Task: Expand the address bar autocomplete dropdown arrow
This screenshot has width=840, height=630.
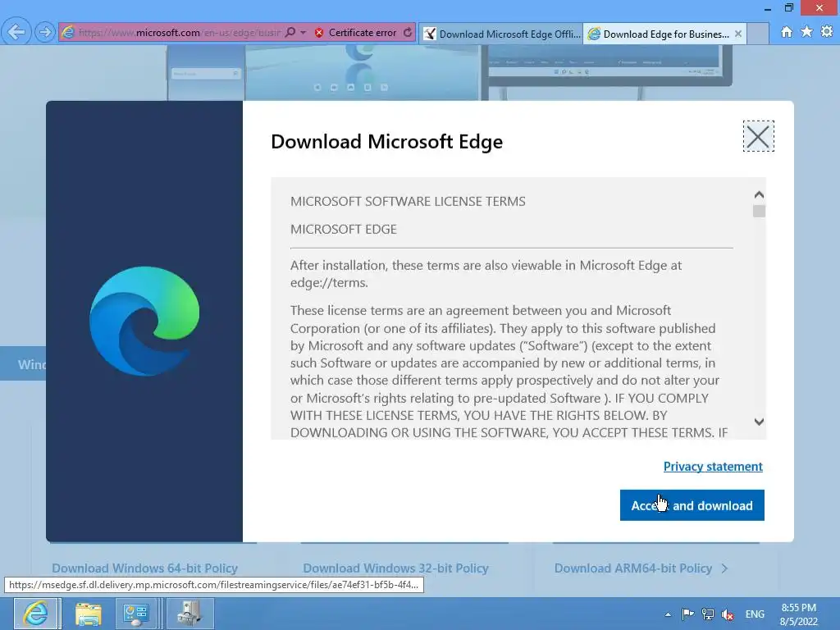Action: [304, 33]
